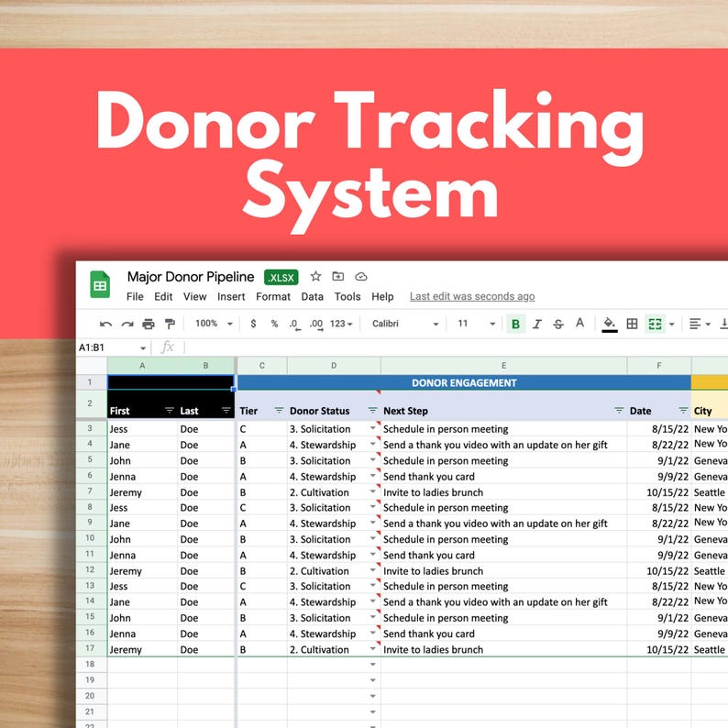Screen dimensions: 728x728
Task: Check the cloud save status icon
Action: click(361, 277)
